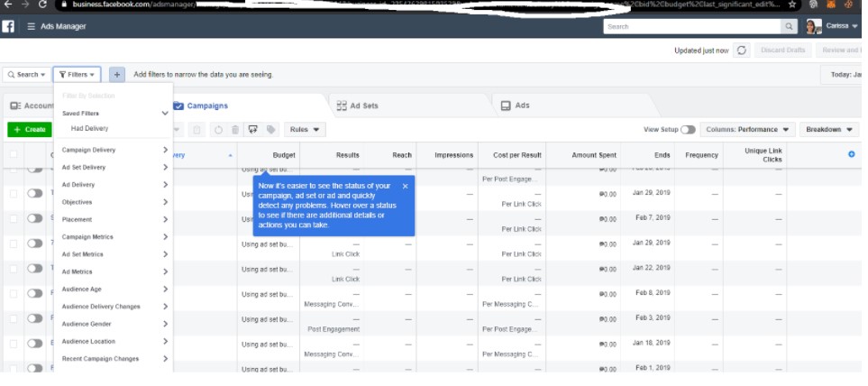
Task: Refresh data with the circular arrows icon
Action: point(742,51)
